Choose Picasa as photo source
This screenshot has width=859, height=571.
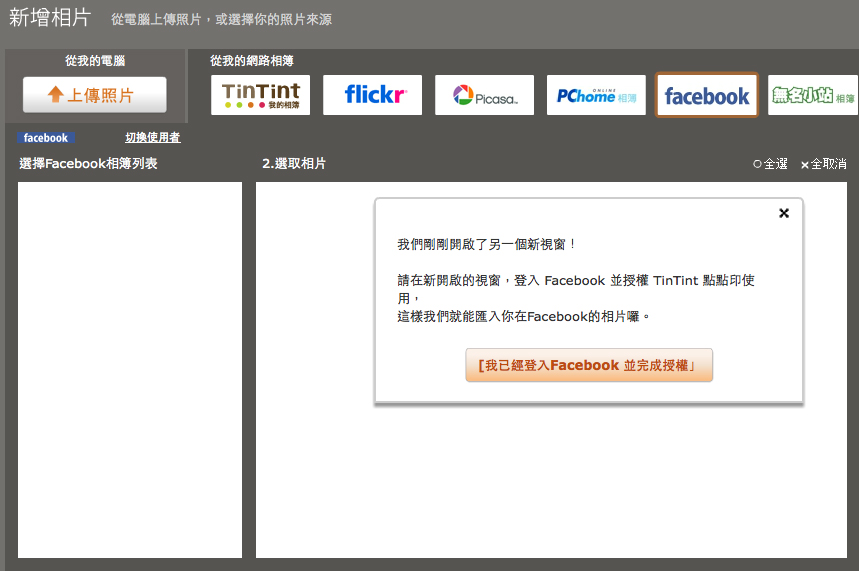[x=484, y=95]
